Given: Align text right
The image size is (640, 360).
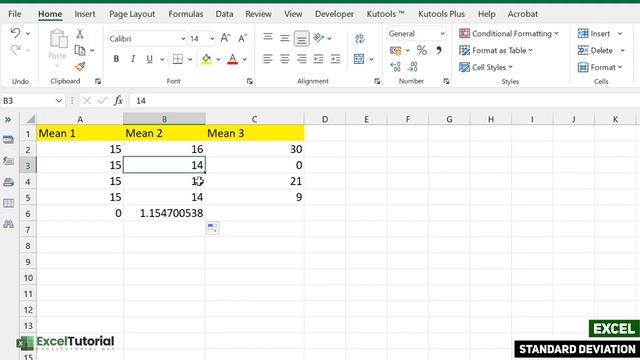Looking at the screenshot, I should (301, 59).
